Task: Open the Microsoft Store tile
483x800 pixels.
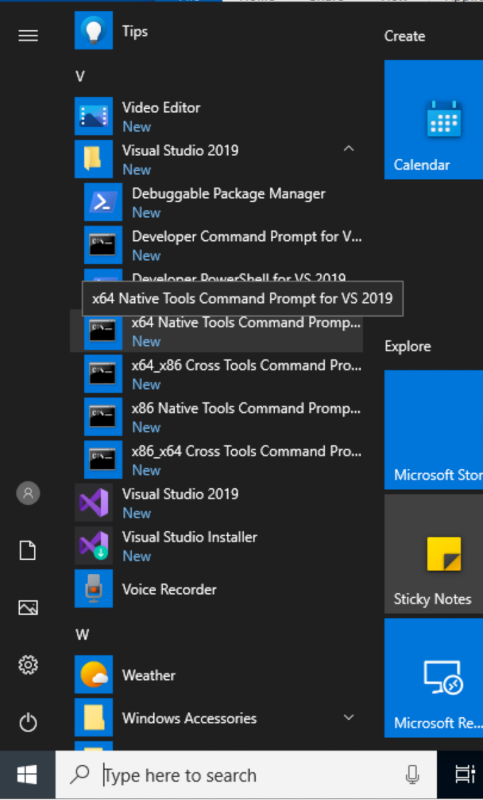Action: tap(434, 430)
